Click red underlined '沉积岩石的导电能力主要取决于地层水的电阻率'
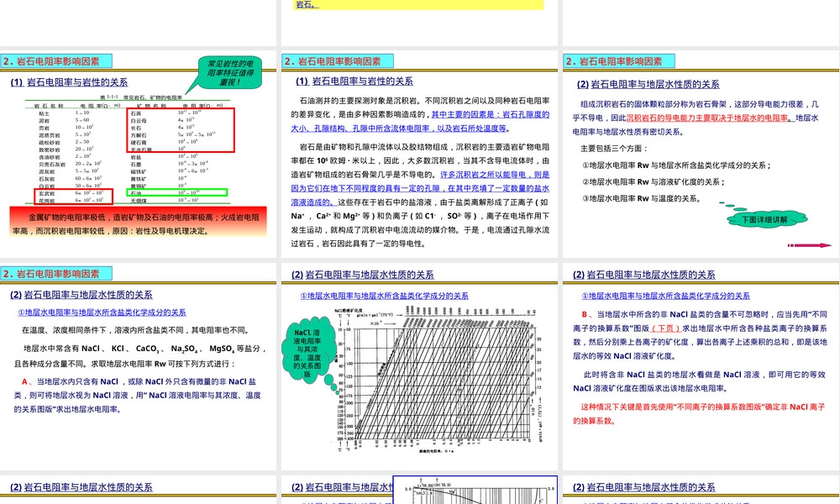The height and width of the screenshot is (504, 840). click(706, 118)
